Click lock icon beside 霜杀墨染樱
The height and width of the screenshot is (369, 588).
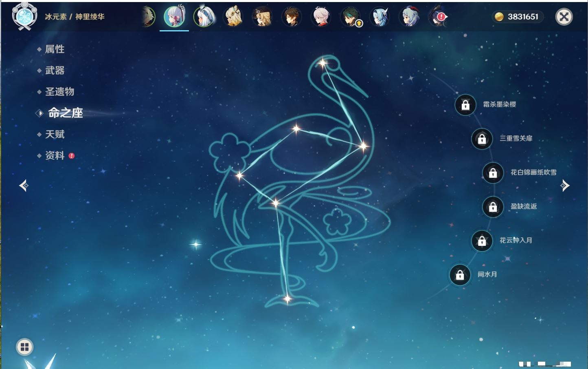[465, 105]
